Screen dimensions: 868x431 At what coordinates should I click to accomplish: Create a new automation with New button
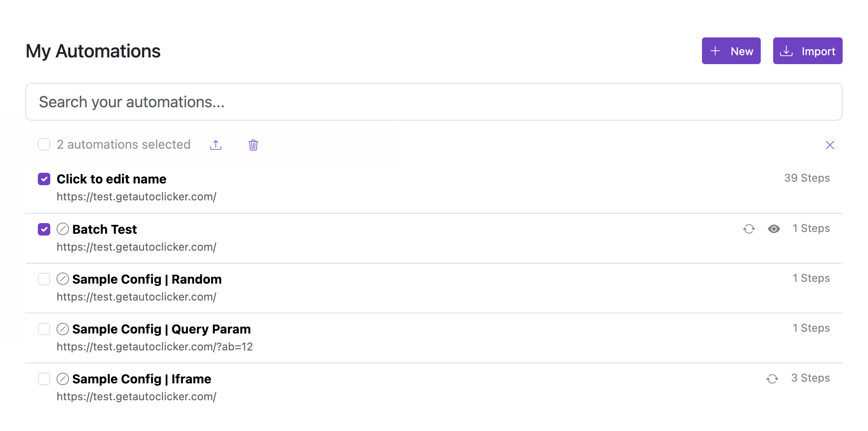(x=731, y=51)
